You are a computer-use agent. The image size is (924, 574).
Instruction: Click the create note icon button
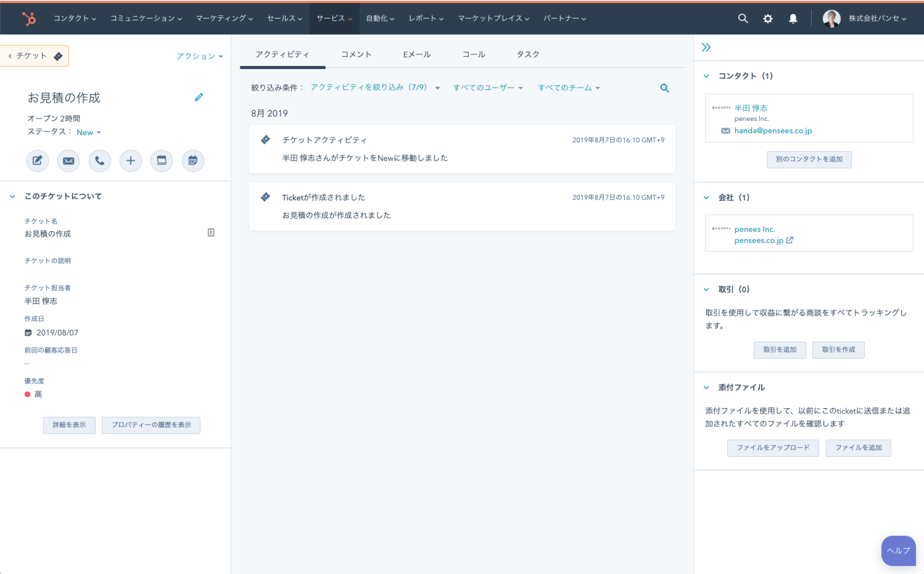(x=38, y=161)
